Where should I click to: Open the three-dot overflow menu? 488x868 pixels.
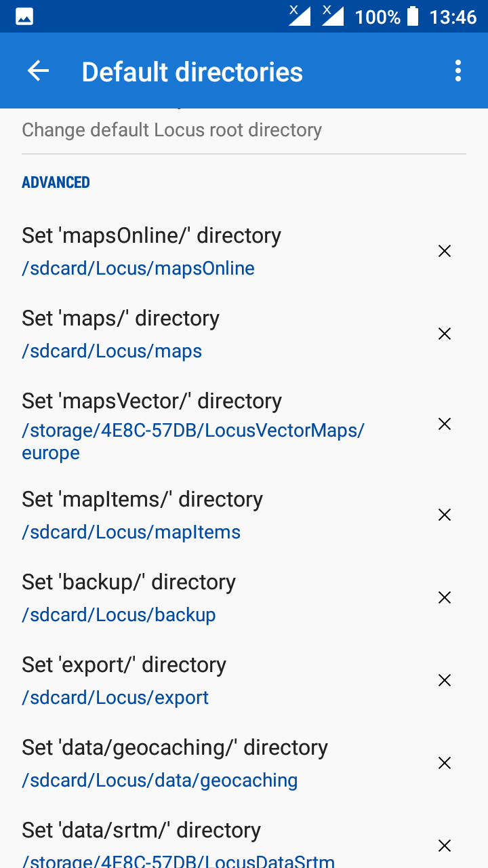tap(458, 71)
